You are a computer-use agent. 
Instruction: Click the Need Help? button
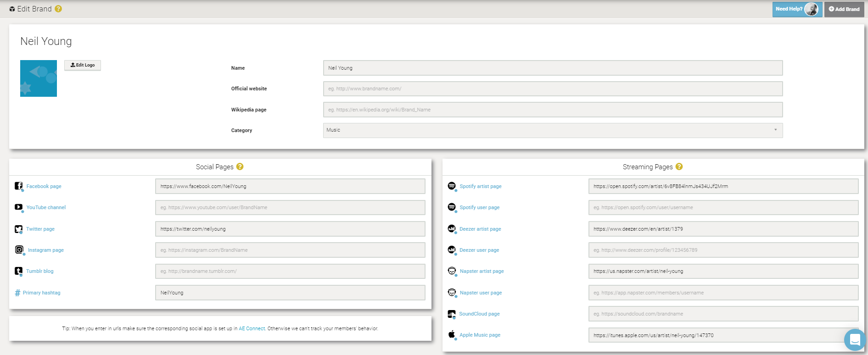tap(797, 9)
